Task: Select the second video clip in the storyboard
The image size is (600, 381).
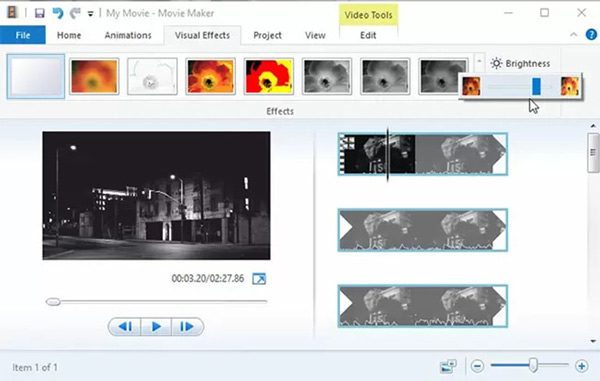Action: click(x=422, y=230)
